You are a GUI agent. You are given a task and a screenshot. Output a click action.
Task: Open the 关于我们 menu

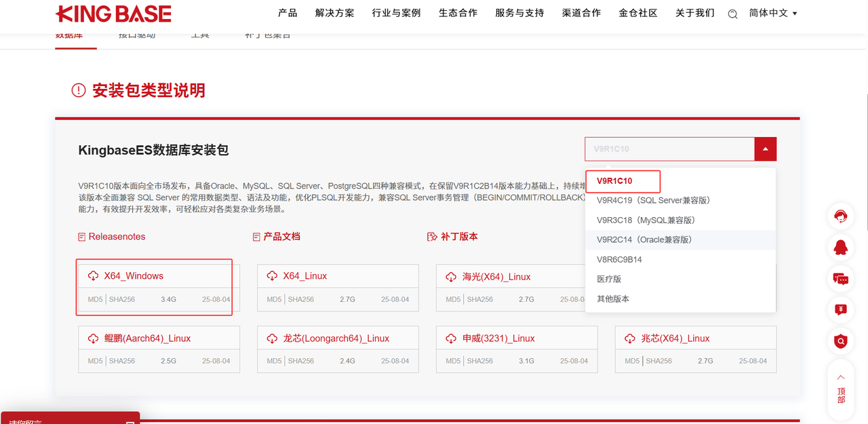coord(695,13)
